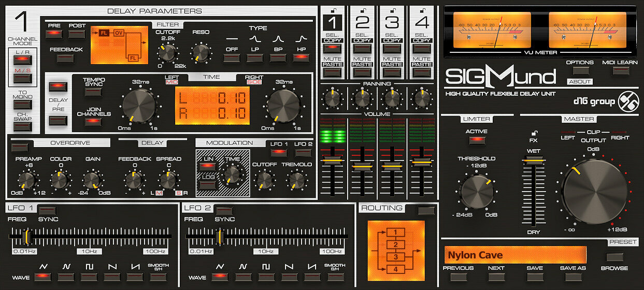Open the preset BROWSE list
The width and height of the screenshot is (644, 290).
click(x=614, y=257)
